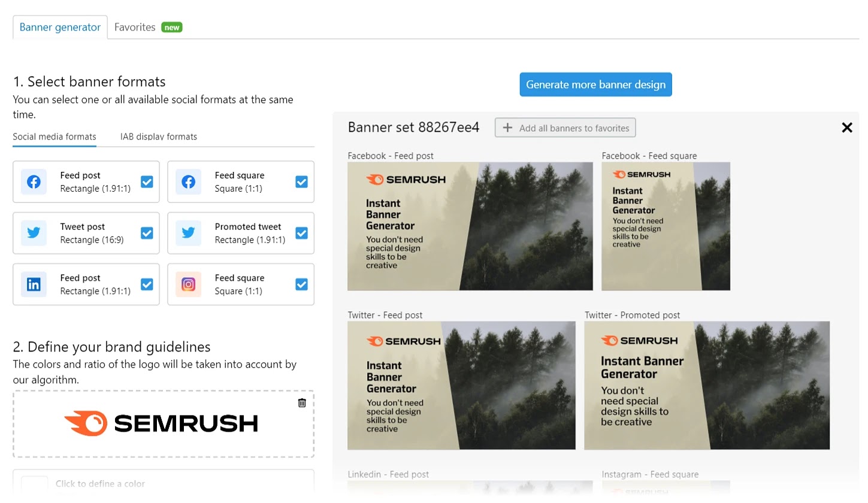Image resolution: width=868 pixels, height=503 pixels.
Task: Open the Facebook Feed square banner preview
Action: coord(666,226)
